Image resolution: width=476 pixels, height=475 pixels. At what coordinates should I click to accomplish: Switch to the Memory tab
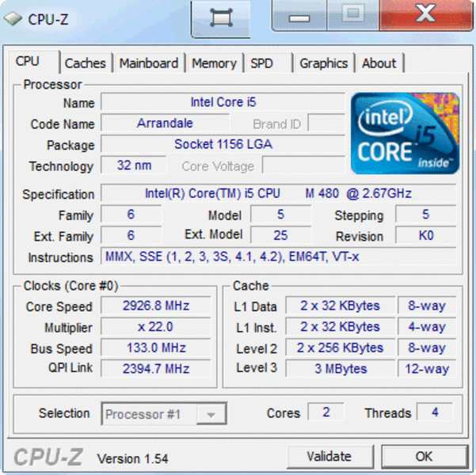215,63
